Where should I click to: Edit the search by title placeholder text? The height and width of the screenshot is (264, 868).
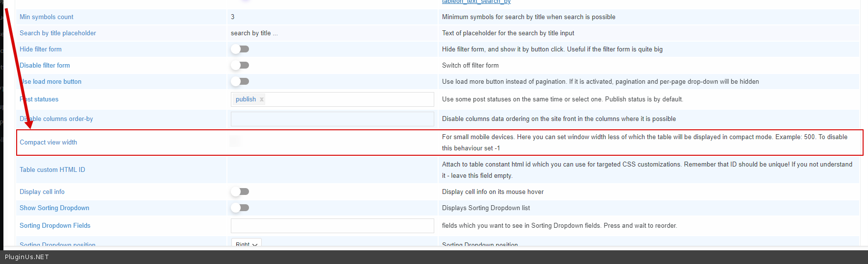pos(254,33)
